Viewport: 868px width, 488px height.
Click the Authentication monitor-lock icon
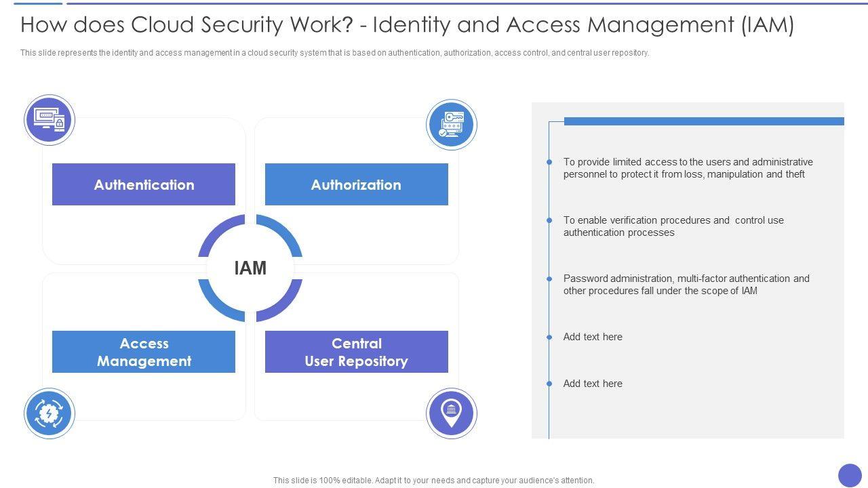(x=50, y=120)
